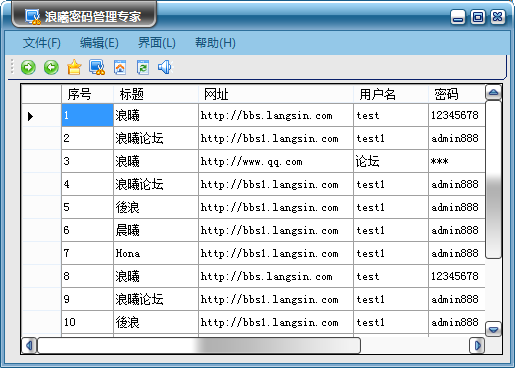
Task: Click the app icon in the title bar
Action: point(33,16)
